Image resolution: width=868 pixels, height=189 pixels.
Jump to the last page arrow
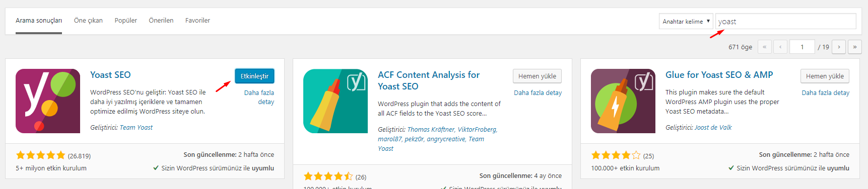tap(855, 47)
